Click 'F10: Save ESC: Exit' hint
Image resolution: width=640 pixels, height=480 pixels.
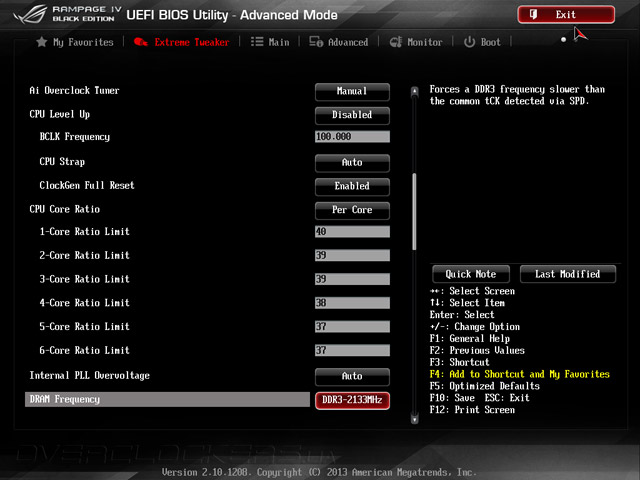[x=480, y=398]
